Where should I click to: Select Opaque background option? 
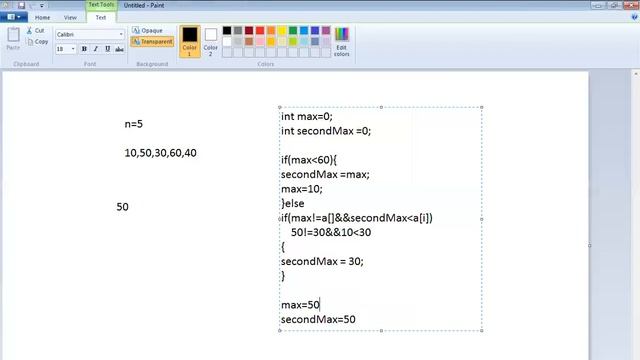(x=147, y=30)
